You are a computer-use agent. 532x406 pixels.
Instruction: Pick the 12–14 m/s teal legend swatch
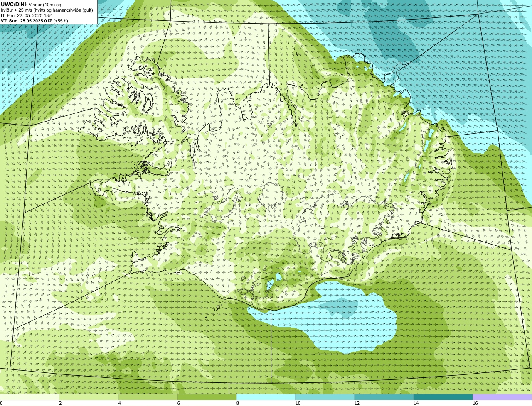(x=384, y=397)
